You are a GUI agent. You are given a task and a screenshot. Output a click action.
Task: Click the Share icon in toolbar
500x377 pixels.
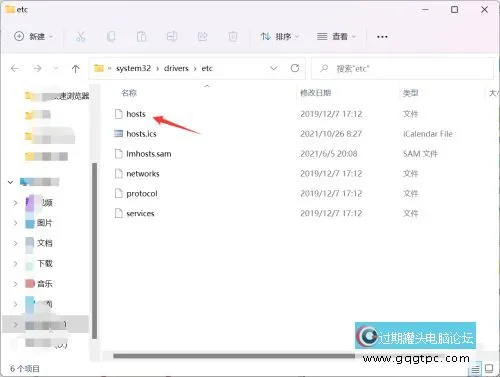202,36
